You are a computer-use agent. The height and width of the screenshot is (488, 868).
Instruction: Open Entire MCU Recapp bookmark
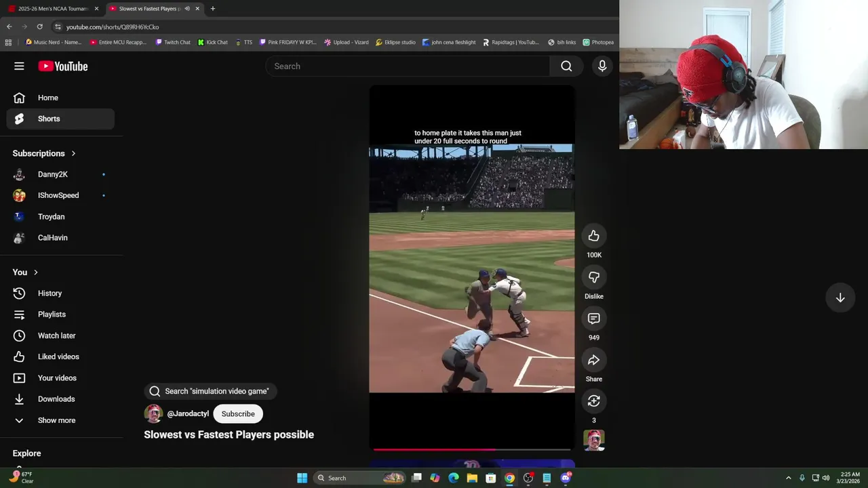[x=118, y=42]
